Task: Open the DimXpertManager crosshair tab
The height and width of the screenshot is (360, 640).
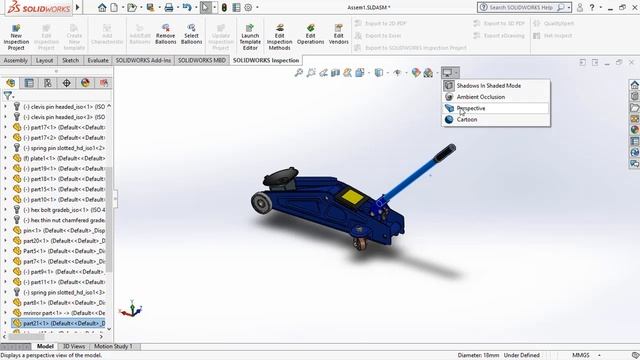Action: [x=67, y=83]
